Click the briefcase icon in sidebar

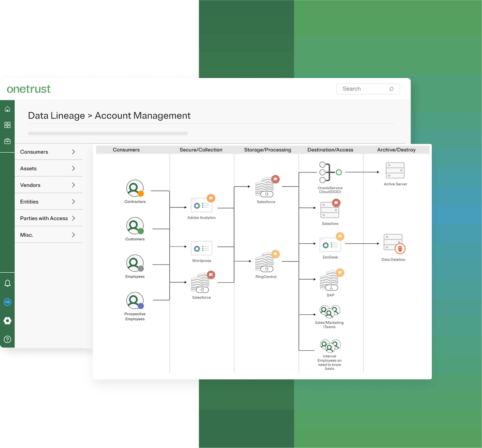tap(8, 141)
